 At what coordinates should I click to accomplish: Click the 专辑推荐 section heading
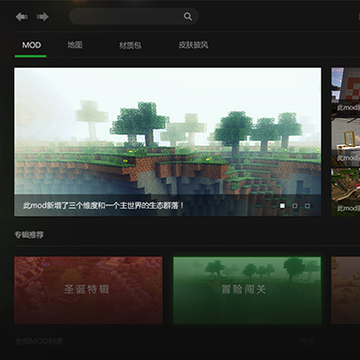(29, 235)
